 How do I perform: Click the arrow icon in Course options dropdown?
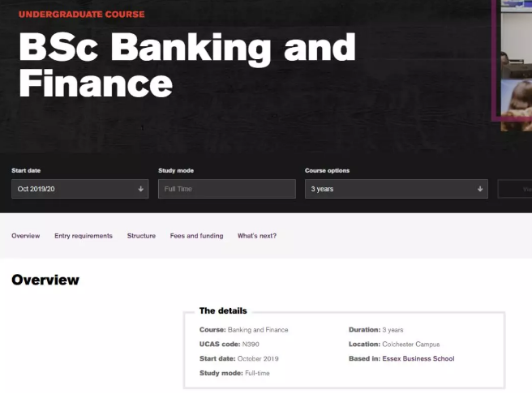[x=480, y=189]
